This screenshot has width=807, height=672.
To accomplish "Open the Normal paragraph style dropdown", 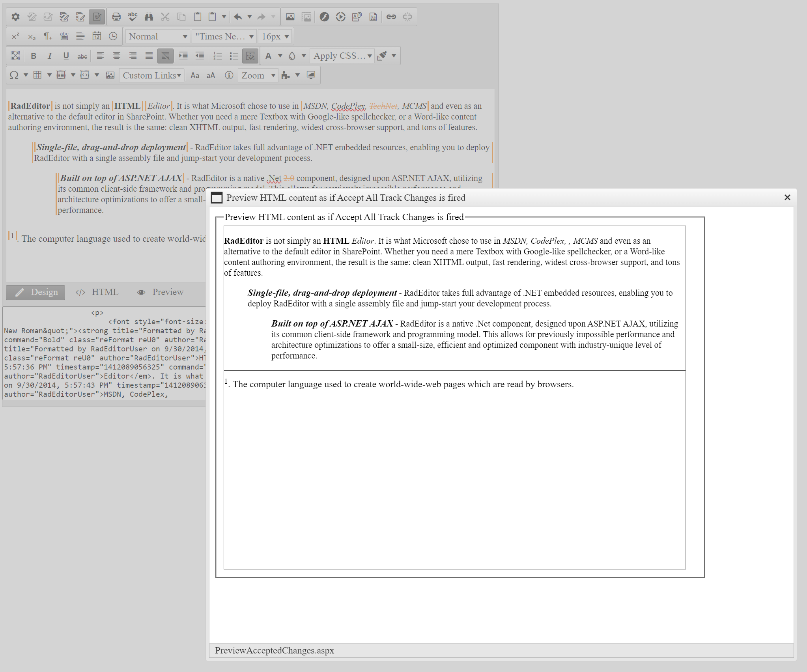I will pyautogui.click(x=157, y=36).
